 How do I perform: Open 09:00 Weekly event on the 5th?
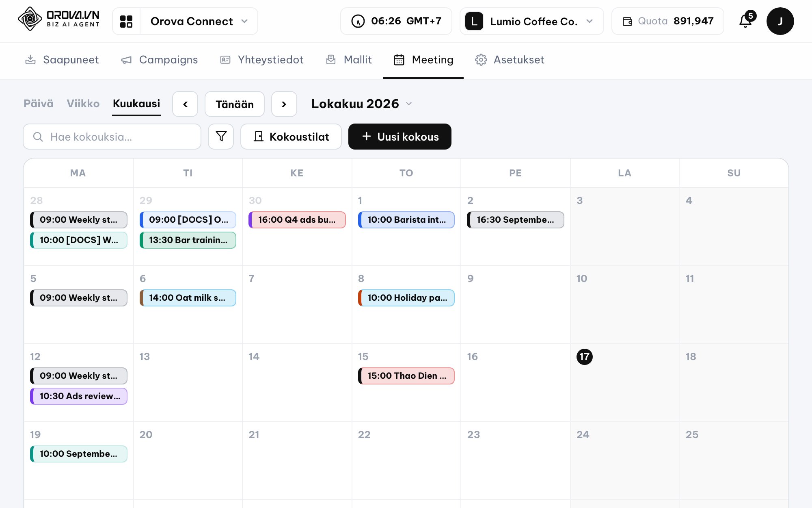[79, 298]
